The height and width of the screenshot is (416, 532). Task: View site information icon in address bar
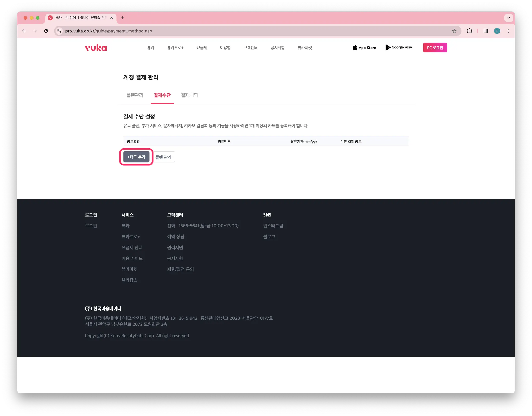pos(59,31)
